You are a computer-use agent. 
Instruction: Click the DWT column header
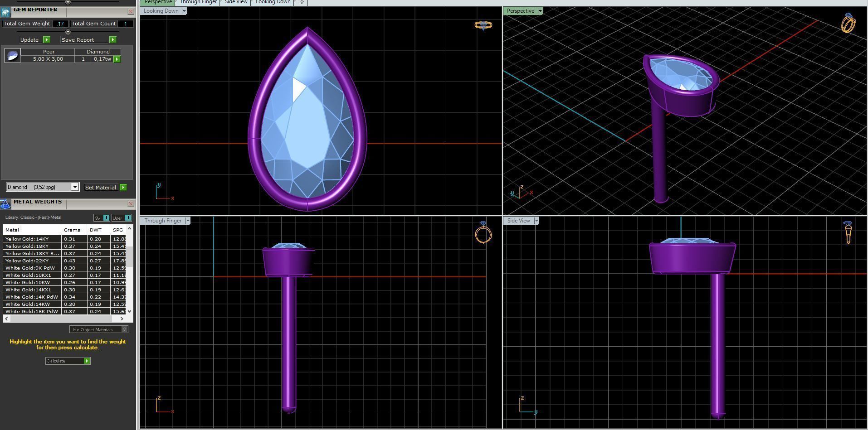coord(98,230)
